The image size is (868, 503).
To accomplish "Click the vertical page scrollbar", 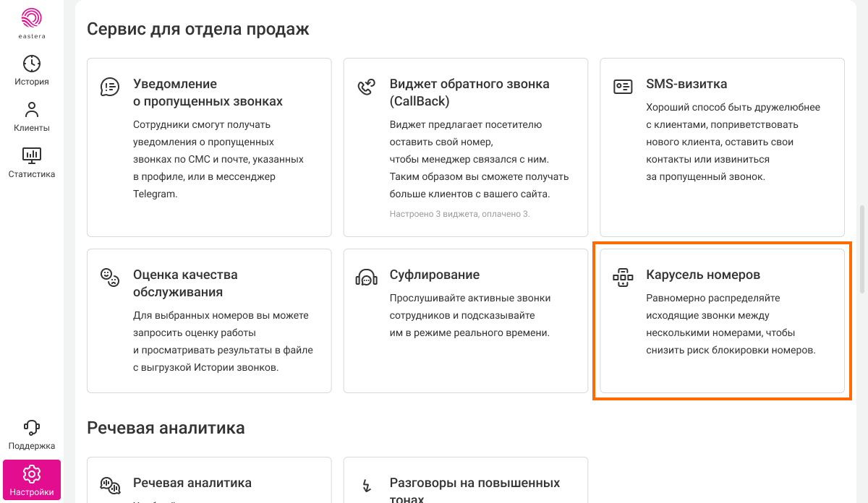I will click(x=861, y=250).
